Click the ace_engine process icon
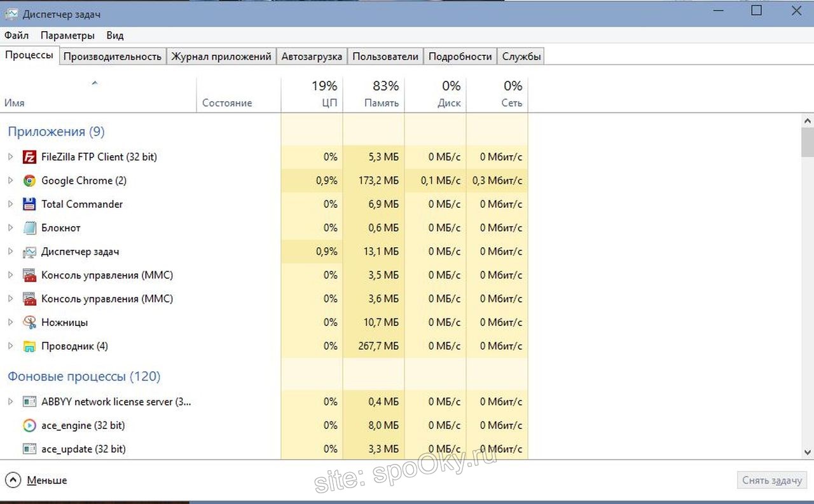The image size is (814, 504). tap(29, 425)
